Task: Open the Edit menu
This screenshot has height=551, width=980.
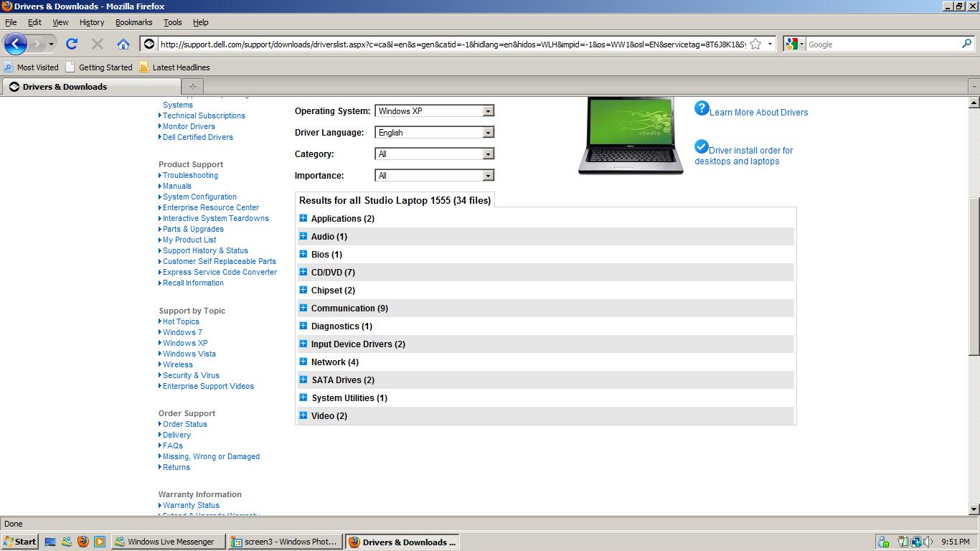Action: 34,22
